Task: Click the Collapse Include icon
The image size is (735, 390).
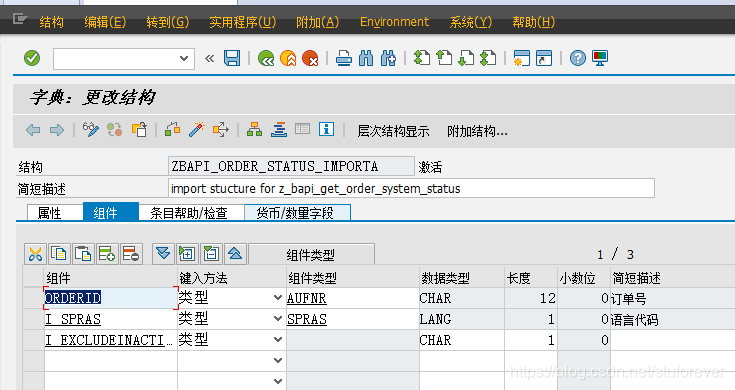Action: pos(211,254)
